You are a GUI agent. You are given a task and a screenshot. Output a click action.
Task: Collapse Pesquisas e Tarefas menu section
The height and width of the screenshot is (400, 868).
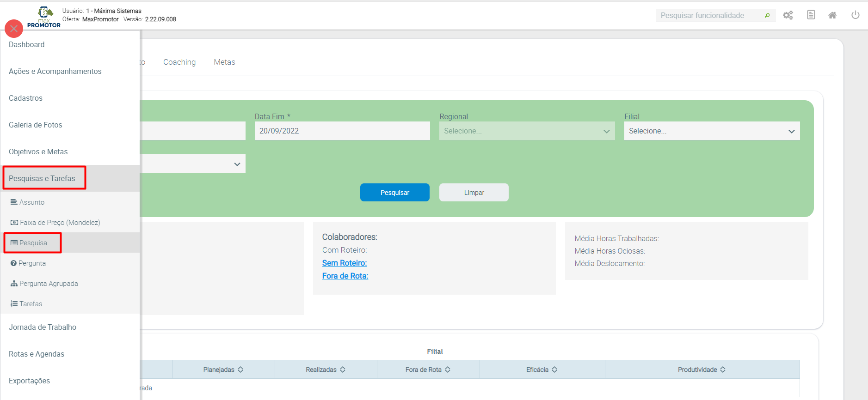pyautogui.click(x=42, y=179)
